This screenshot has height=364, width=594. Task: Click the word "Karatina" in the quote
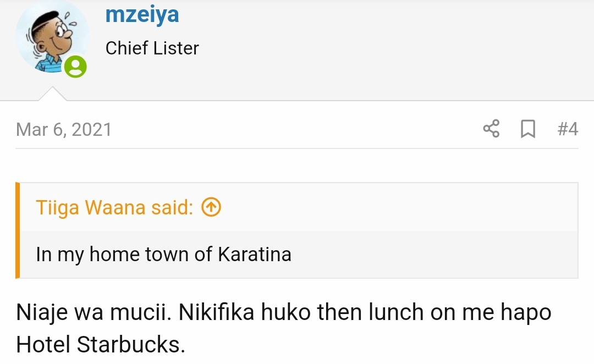coord(255,255)
